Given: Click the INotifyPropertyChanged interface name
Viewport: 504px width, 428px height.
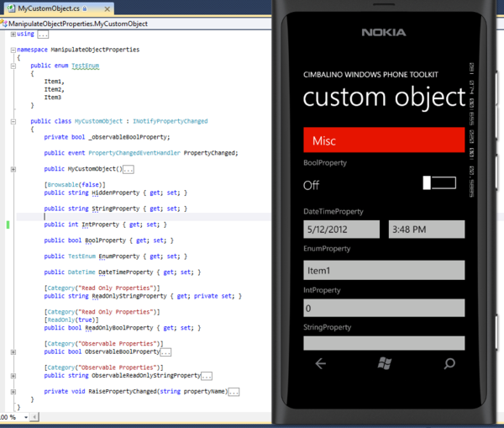Looking at the screenshot, I should (x=171, y=121).
